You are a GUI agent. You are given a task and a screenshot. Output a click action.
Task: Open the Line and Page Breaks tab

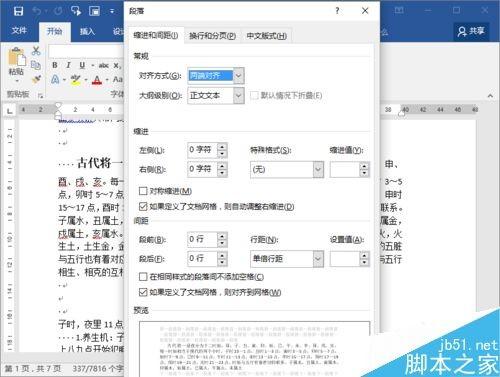click(212, 36)
